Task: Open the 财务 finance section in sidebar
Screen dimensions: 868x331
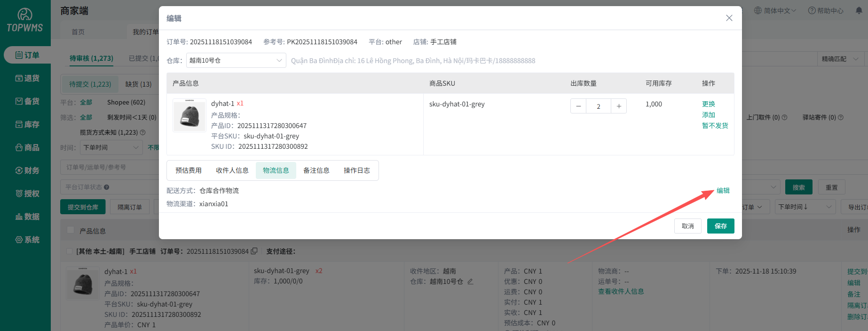Action: click(27, 170)
